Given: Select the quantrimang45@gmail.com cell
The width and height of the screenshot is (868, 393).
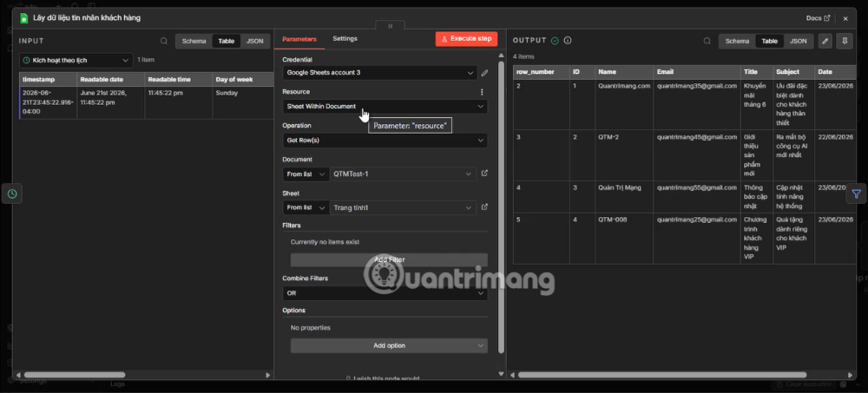Looking at the screenshot, I should point(697,155).
